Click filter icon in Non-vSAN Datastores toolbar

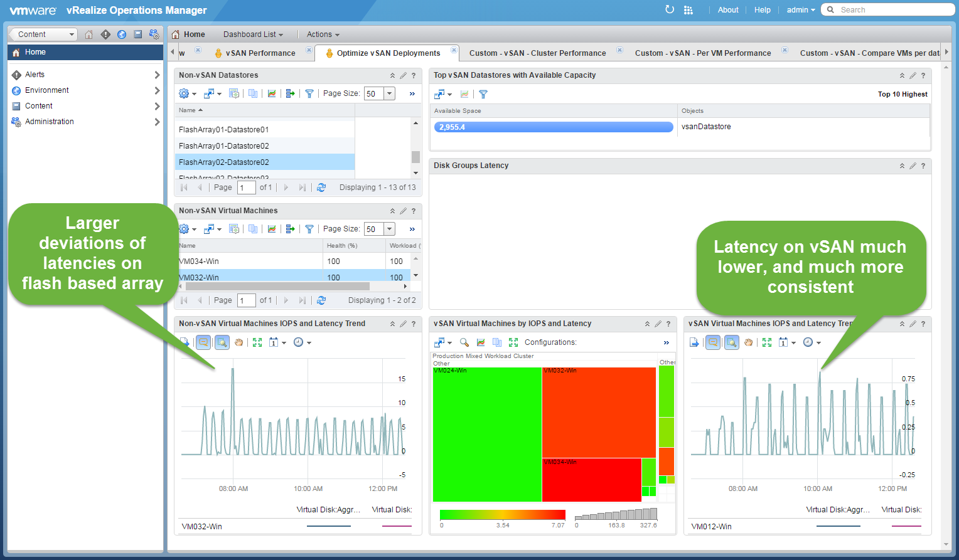309,93
